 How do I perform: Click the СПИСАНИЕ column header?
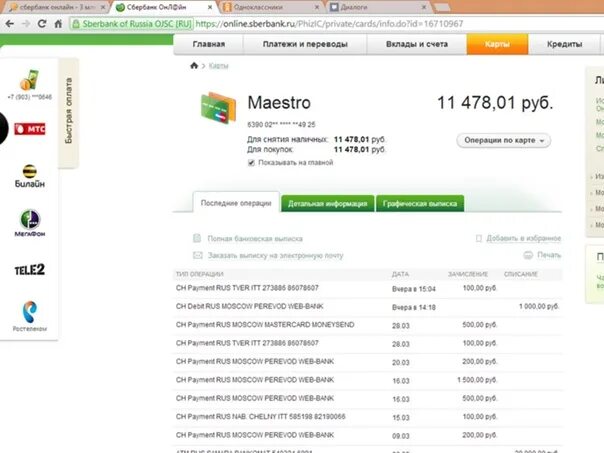pos(521,274)
